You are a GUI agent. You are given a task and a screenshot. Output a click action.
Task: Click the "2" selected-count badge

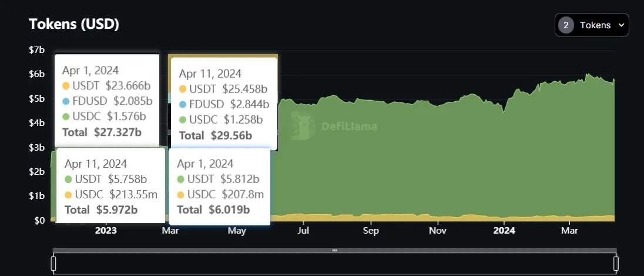point(566,25)
